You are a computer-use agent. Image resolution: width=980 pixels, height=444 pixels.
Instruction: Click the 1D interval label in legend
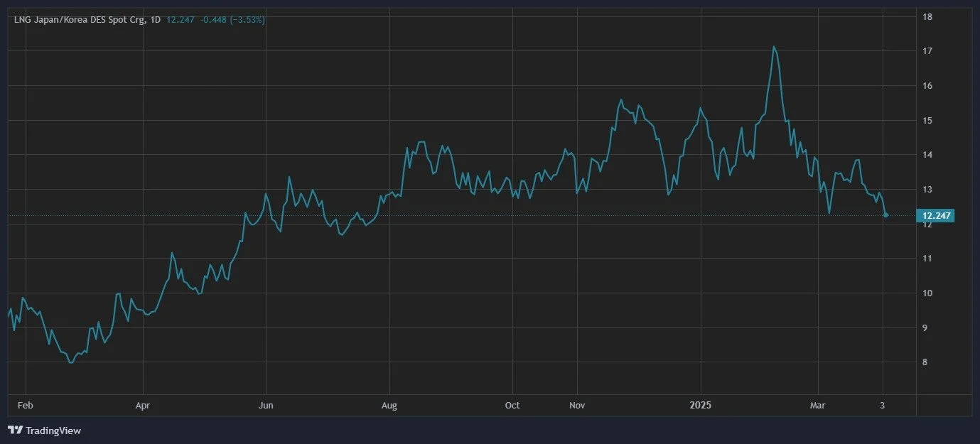click(154, 20)
